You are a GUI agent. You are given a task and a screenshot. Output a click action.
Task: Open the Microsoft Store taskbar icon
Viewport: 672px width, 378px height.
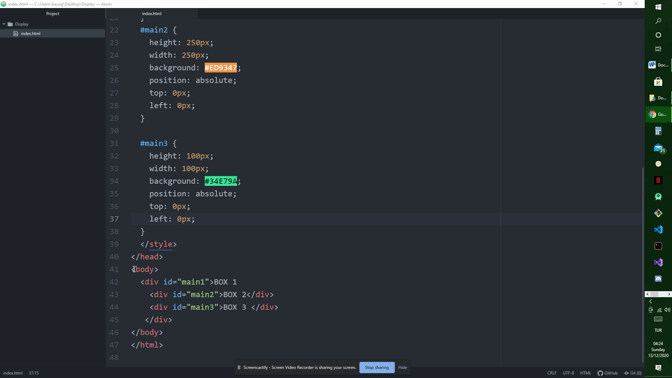(658, 81)
